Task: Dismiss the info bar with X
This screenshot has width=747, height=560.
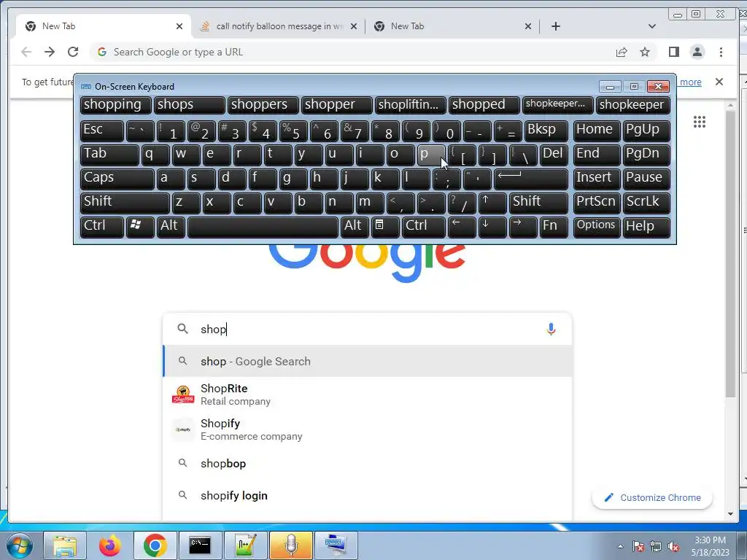Action: (719, 82)
